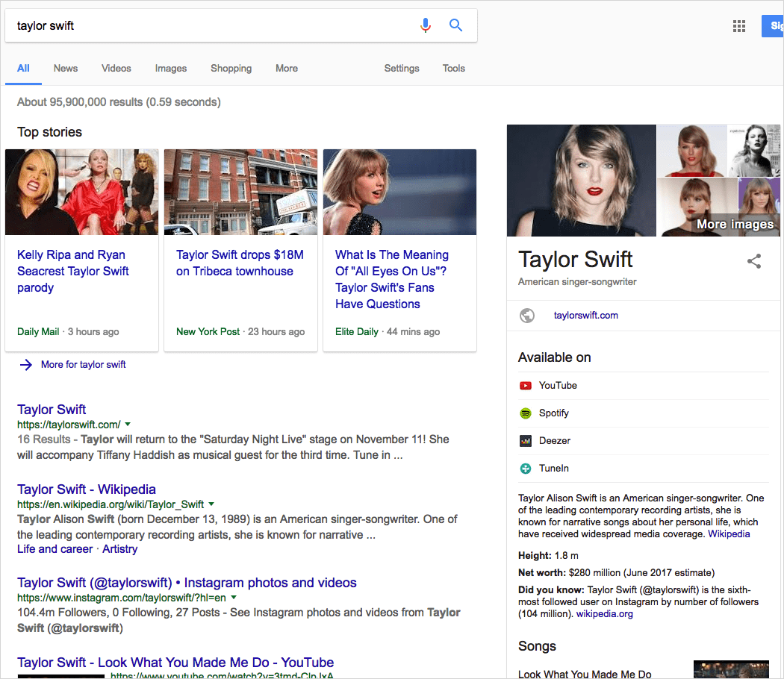This screenshot has width=784, height=679.
Task: Click the Elite Daily story thumbnail image
Action: (399, 193)
